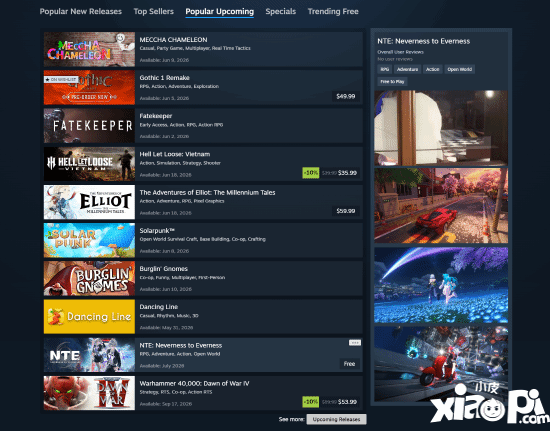Open NTE screenshot with blue flower field
The width and height of the screenshot is (550, 431).
pyautogui.click(x=441, y=285)
